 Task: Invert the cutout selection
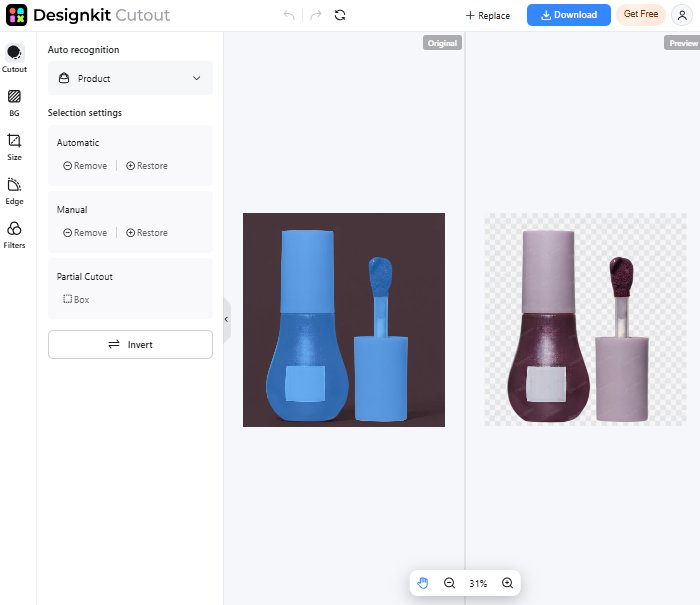pyautogui.click(x=130, y=344)
